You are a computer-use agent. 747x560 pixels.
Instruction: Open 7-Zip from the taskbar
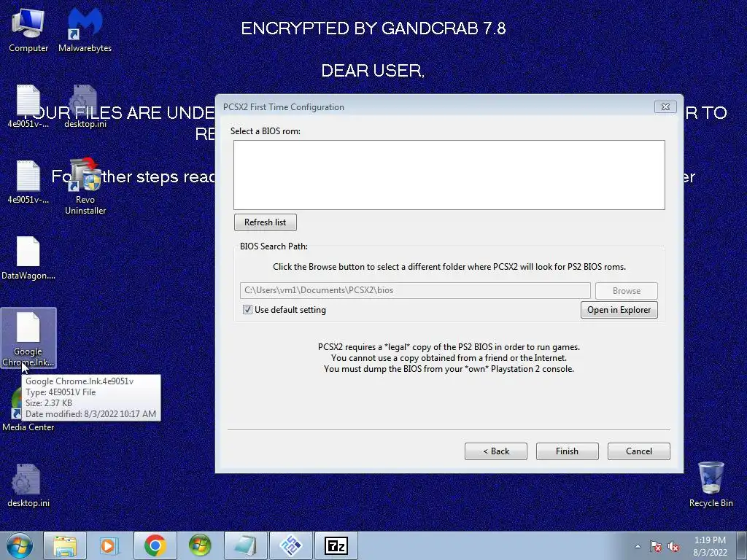[x=336, y=545]
